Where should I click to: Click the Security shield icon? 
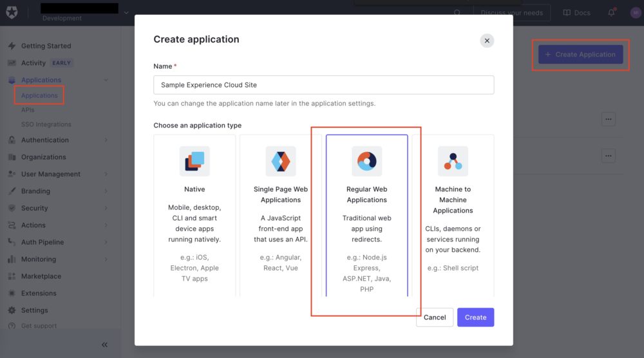click(x=12, y=208)
